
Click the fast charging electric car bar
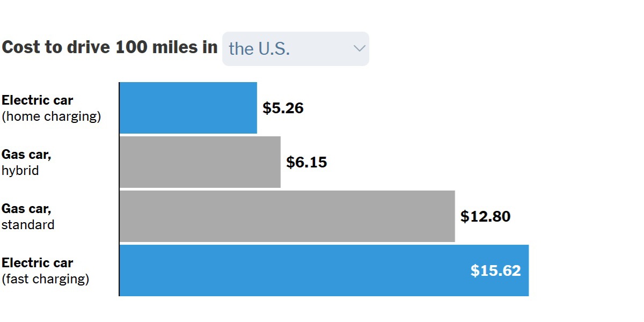pyautogui.click(x=290, y=270)
